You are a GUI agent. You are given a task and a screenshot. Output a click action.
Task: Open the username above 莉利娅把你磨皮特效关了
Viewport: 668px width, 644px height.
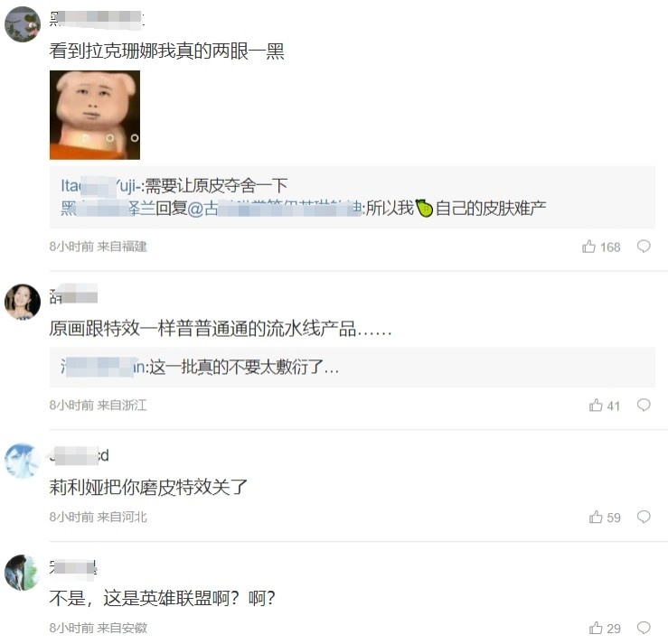coord(80,455)
